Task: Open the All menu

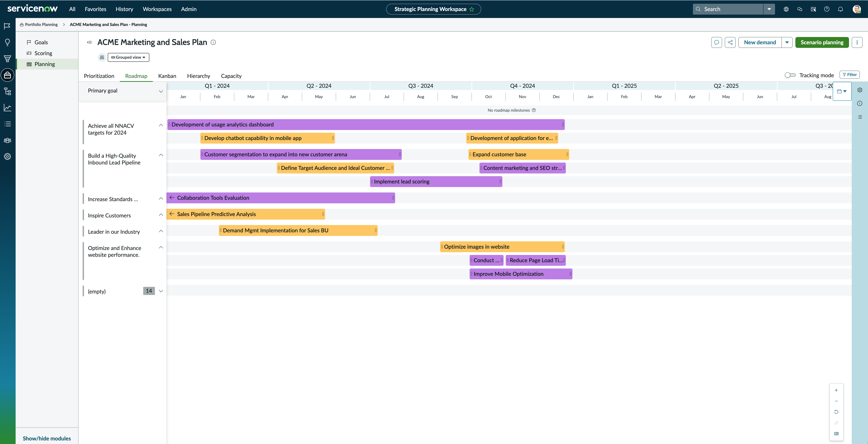Action: point(72,9)
